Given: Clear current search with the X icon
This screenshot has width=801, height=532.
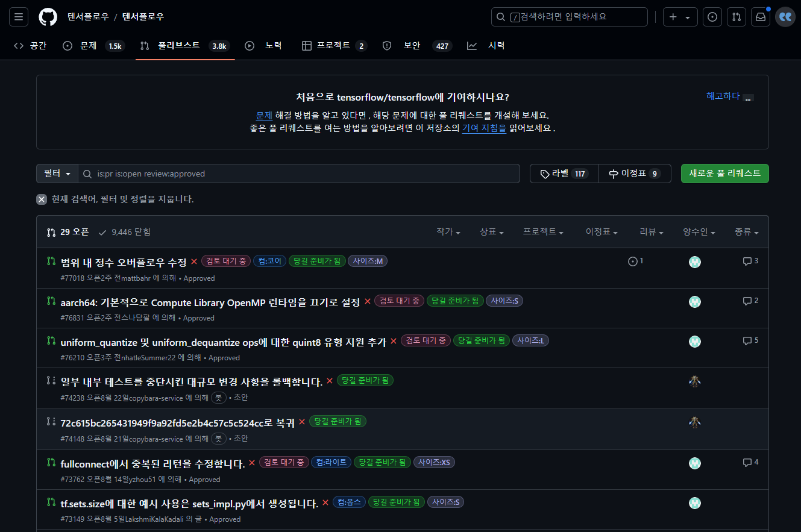Looking at the screenshot, I should pyautogui.click(x=42, y=199).
